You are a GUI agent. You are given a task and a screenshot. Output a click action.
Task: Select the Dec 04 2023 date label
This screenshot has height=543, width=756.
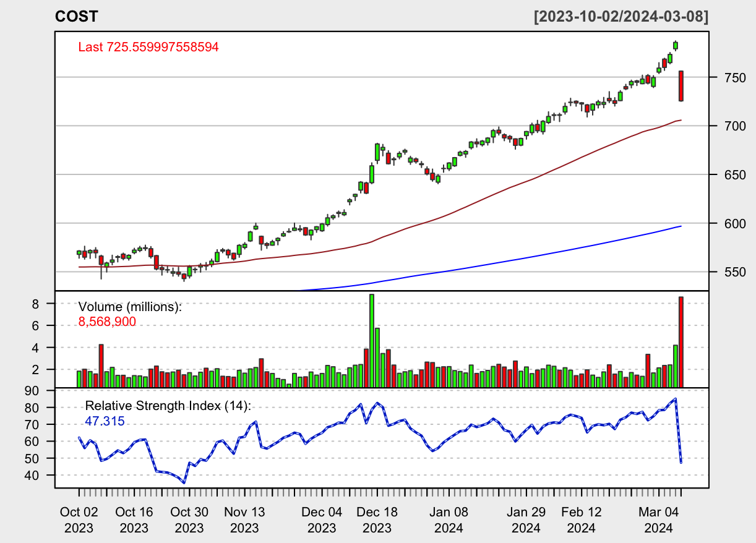[322, 520]
